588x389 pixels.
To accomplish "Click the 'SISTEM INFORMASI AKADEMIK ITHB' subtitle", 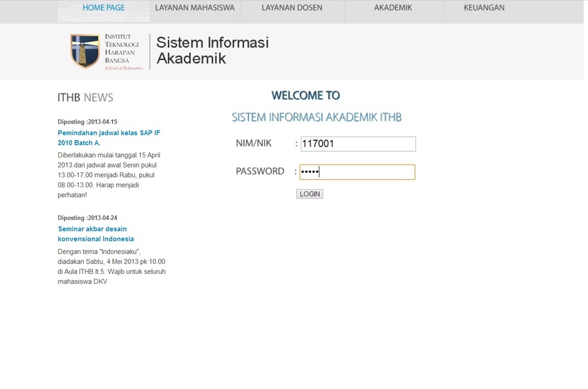I will click(318, 117).
